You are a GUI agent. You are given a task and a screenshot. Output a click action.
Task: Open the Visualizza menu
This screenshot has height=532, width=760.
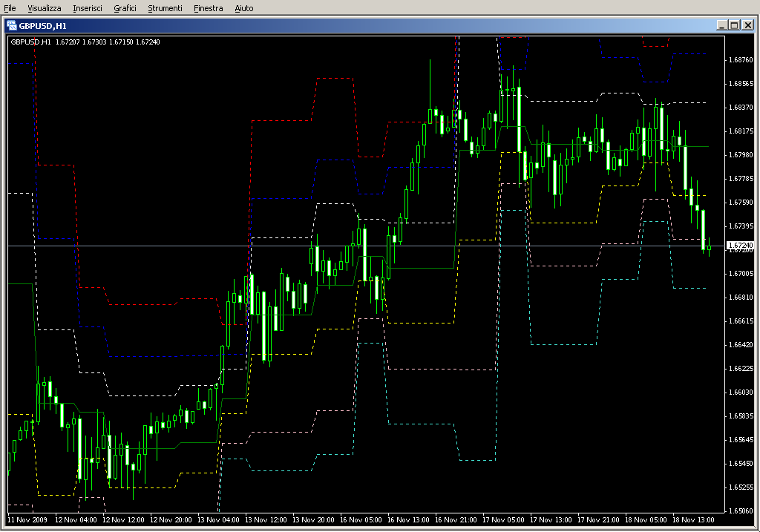click(x=45, y=8)
